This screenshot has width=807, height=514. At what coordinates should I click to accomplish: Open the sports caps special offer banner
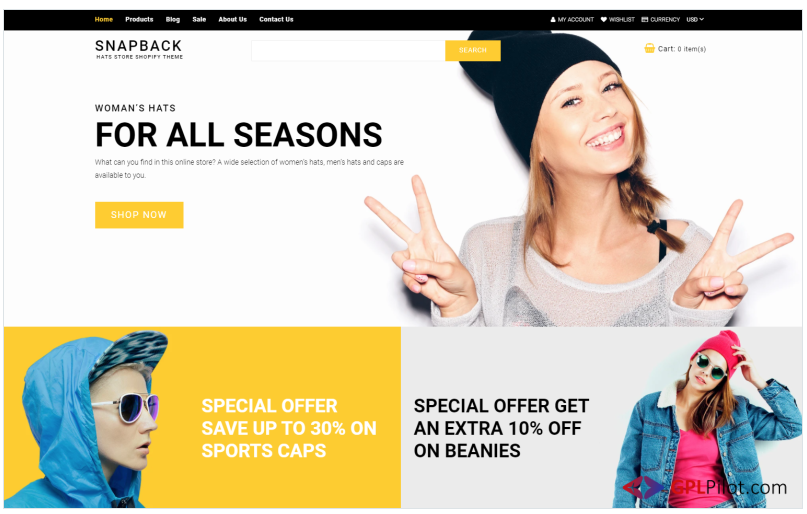pos(202,417)
